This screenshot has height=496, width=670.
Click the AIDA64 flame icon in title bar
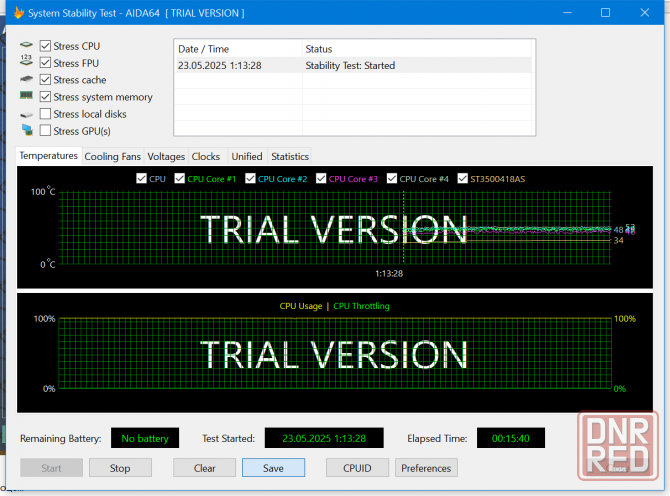pos(18,13)
